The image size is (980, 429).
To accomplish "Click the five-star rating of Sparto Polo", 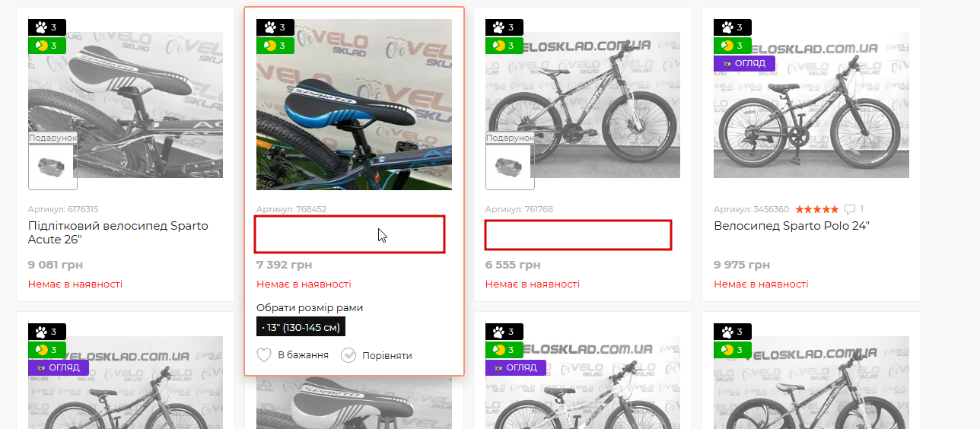I will pyautogui.click(x=816, y=209).
